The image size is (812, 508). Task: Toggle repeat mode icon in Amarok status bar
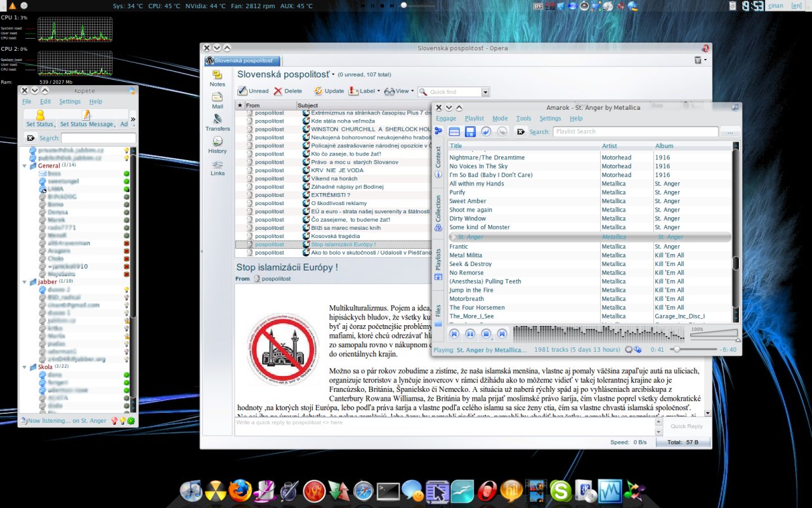pos(628,349)
